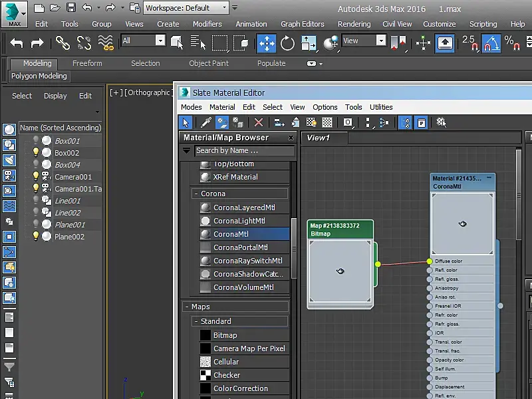Screen dimensions: 532x399
Task: Click the Polygon Modeling button
Action: [39, 76]
